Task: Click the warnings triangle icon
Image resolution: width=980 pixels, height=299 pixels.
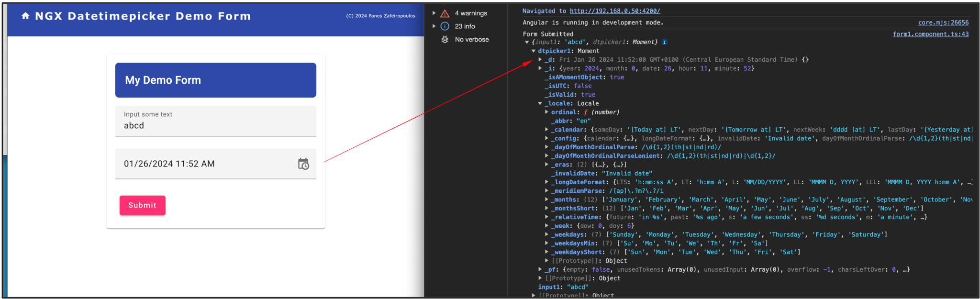Action: [x=445, y=13]
